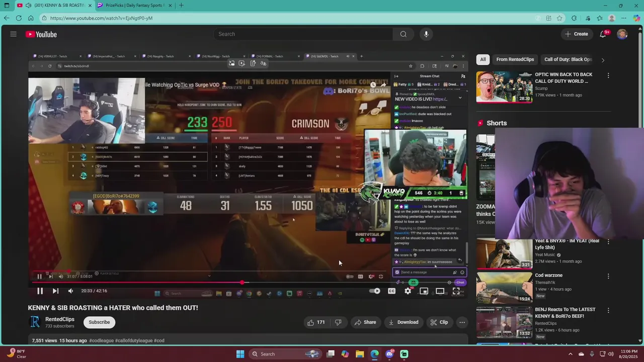Open the YouTube account avatar menu
644x362 pixels.
[622, 34]
